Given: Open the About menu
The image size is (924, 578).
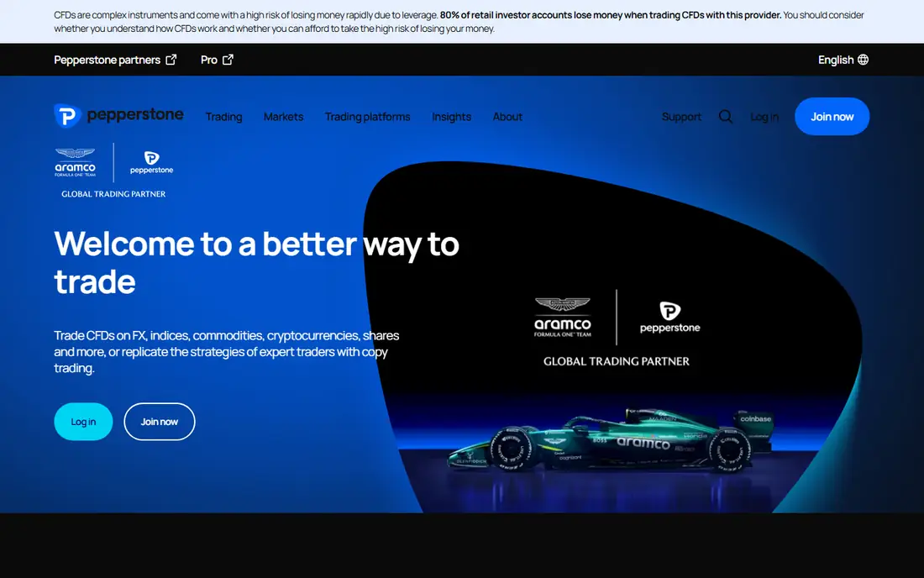Looking at the screenshot, I should 507,117.
